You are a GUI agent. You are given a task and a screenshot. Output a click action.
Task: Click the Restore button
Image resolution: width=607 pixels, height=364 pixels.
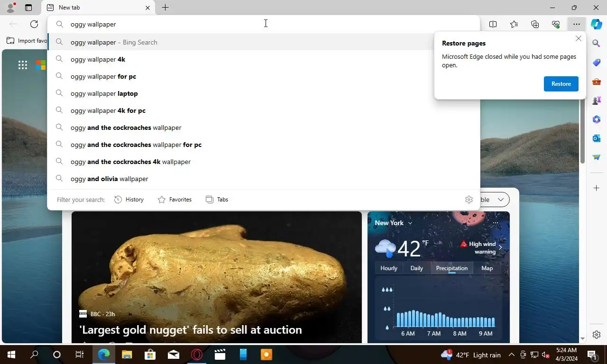click(x=561, y=84)
